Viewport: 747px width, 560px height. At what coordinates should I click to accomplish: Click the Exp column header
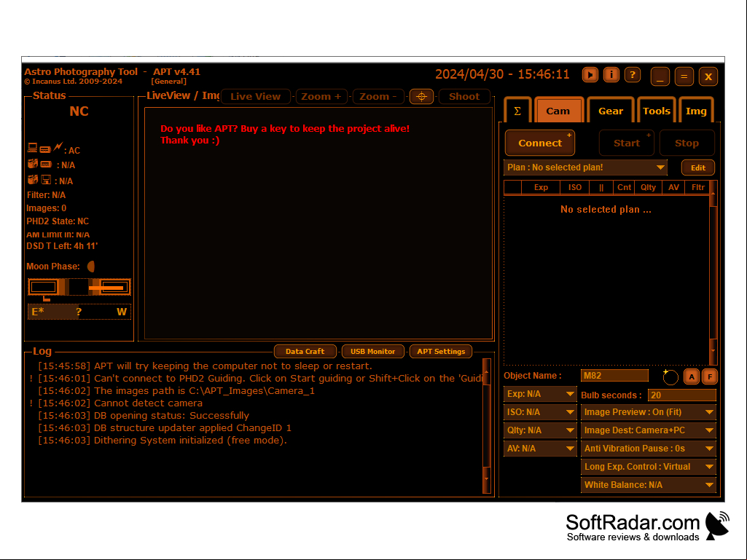[541, 188]
